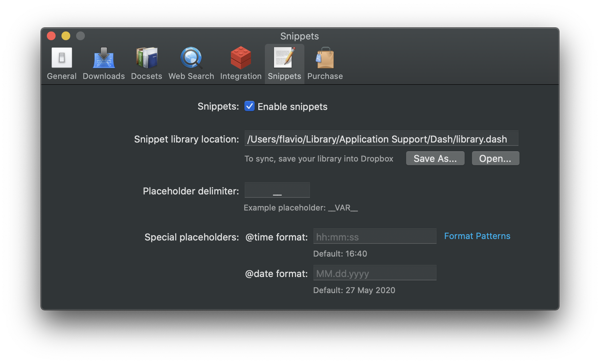Screen dimensions: 600x364
Task: Click the @date format input field
Action: (375, 273)
